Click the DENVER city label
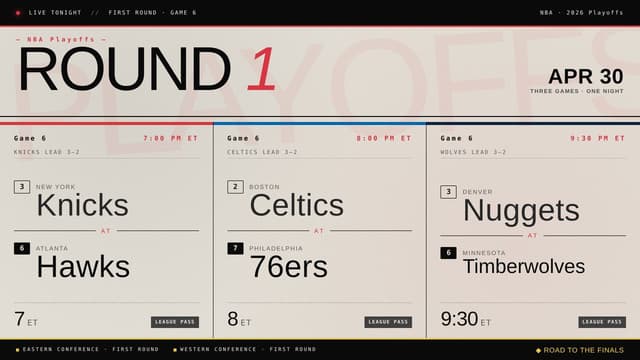 (x=478, y=192)
